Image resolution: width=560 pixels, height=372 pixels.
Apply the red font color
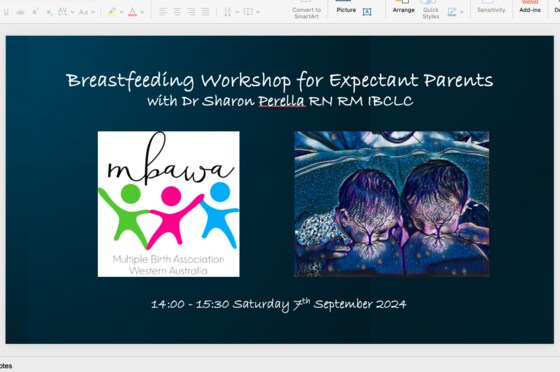coord(132,12)
